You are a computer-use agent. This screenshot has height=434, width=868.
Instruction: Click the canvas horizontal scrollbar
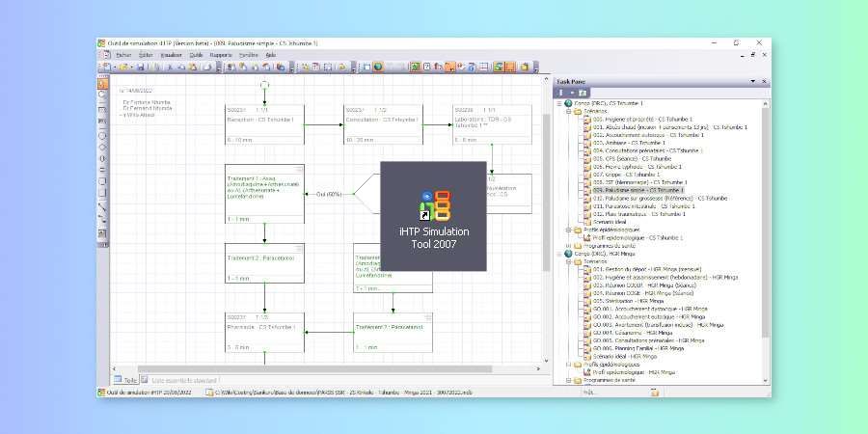tap(314, 368)
